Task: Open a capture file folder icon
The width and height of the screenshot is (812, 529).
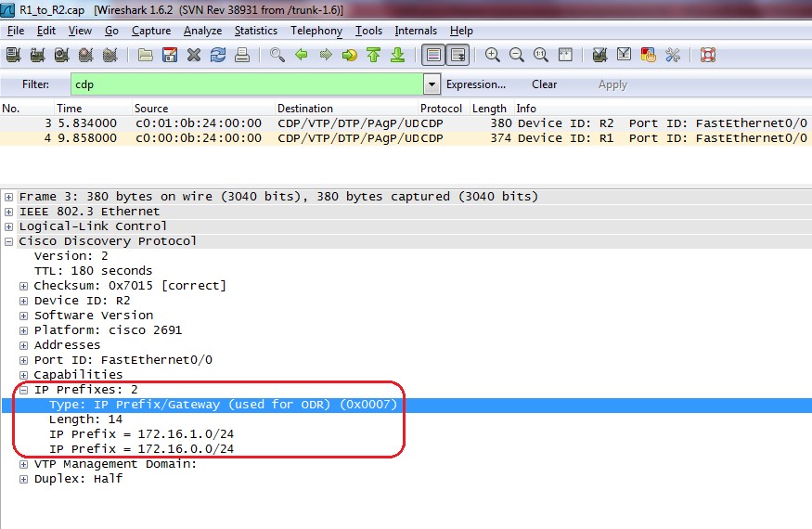Action: (146, 55)
